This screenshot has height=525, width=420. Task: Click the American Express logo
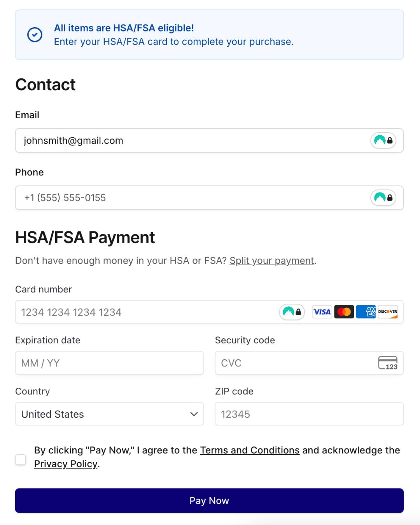pos(366,312)
